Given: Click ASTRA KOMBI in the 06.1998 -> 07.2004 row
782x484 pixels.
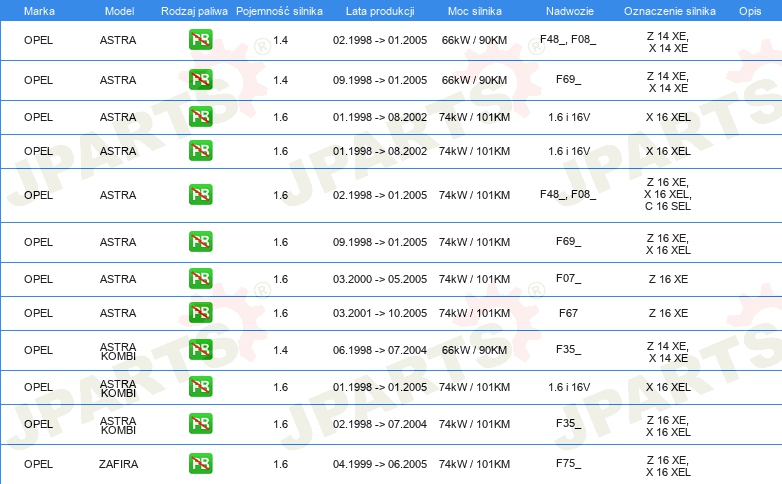Looking at the screenshot, I should pos(118,351).
